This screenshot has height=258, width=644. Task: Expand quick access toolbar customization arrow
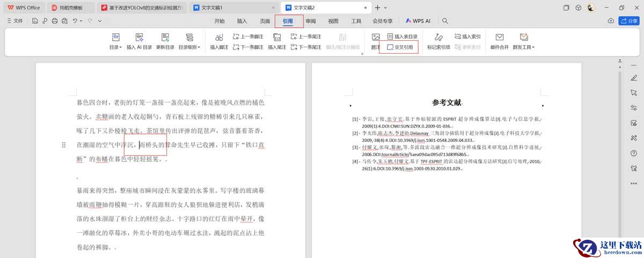[100, 21]
